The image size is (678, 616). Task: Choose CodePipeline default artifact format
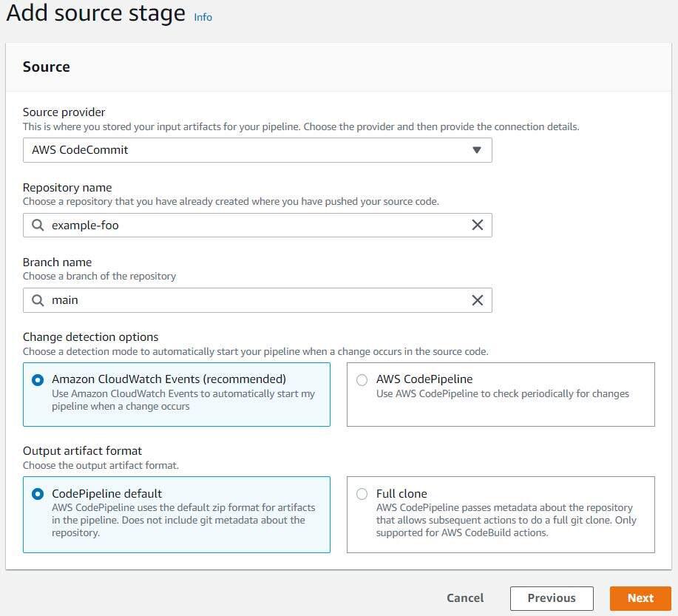[x=38, y=494]
